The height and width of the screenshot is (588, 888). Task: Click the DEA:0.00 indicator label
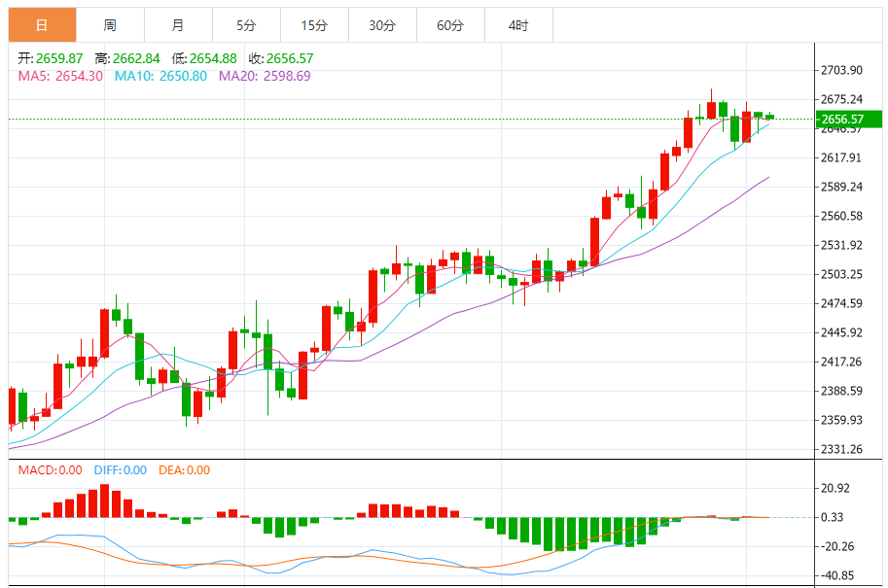(x=184, y=470)
